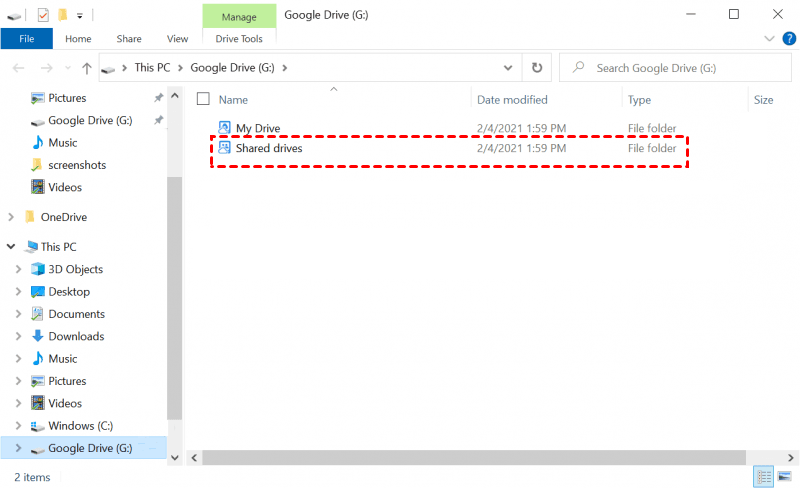Open the Quick Access Toolbar customize arrow

click(80, 16)
